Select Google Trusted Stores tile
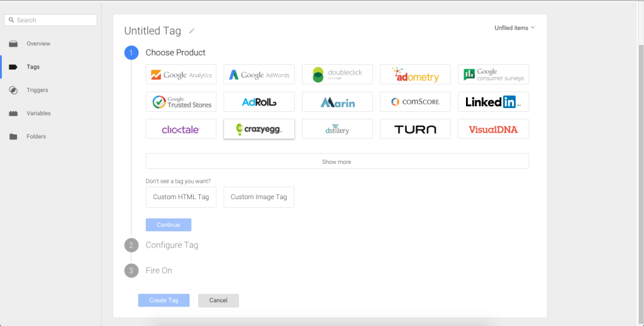Viewport: 644px width, 326px height. point(181,102)
